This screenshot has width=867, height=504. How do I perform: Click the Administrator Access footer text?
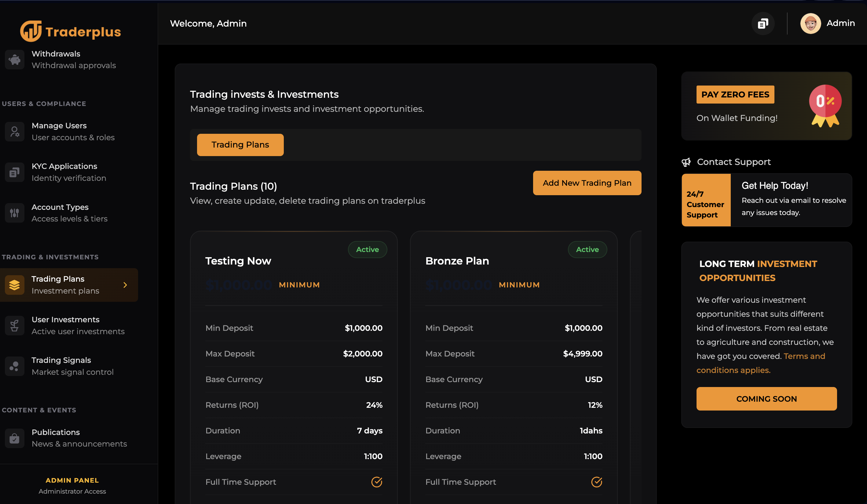point(72,491)
